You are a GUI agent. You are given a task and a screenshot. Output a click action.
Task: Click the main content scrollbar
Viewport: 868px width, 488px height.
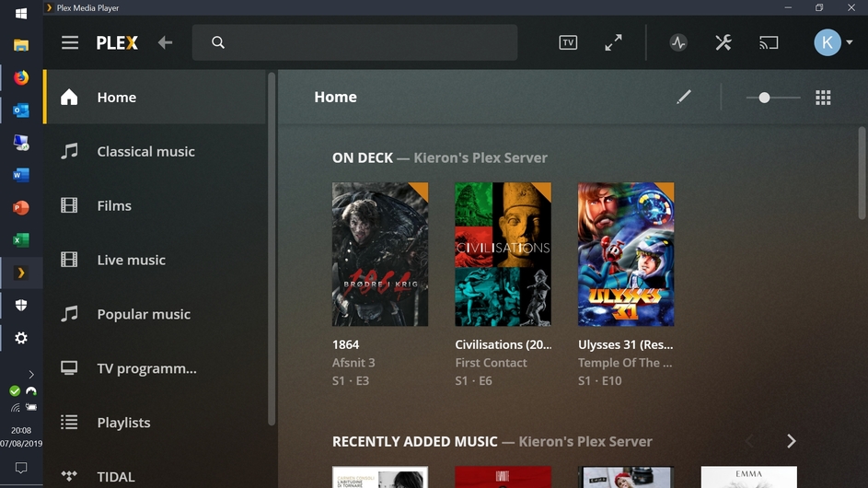862,173
